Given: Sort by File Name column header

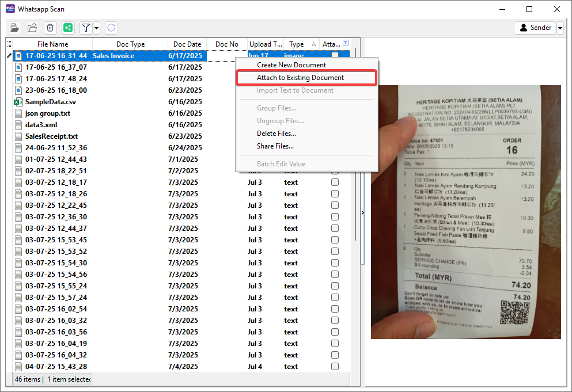Looking at the screenshot, I should [x=52, y=44].
